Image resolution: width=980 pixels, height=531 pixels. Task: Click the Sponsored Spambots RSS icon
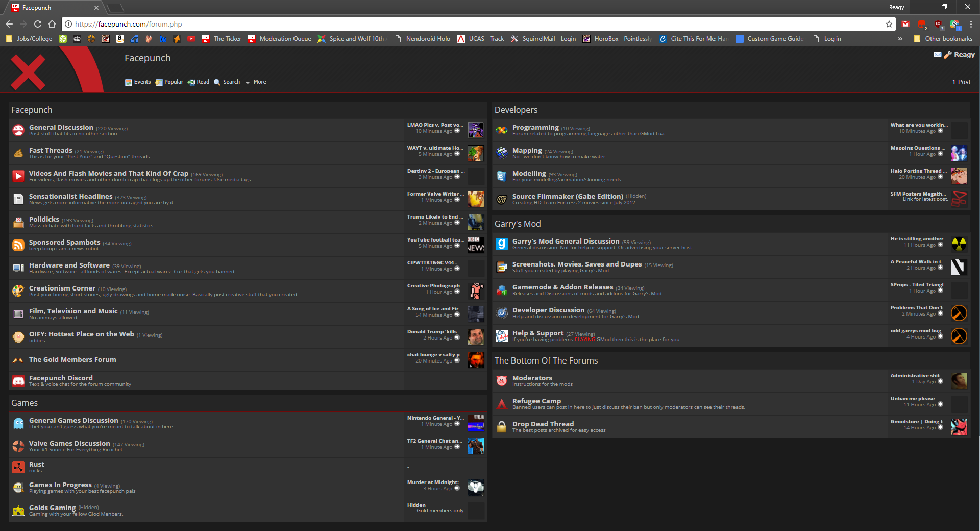tap(18, 245)
